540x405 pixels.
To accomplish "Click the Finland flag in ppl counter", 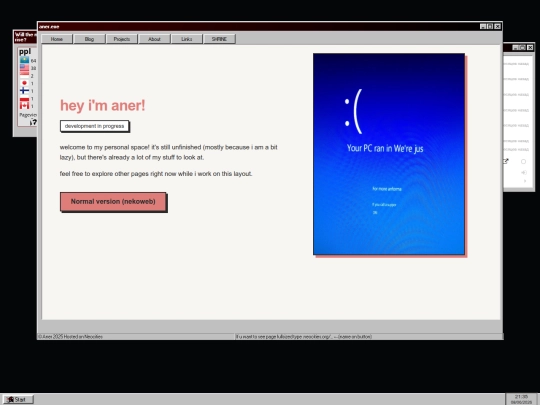I will 24,91.
